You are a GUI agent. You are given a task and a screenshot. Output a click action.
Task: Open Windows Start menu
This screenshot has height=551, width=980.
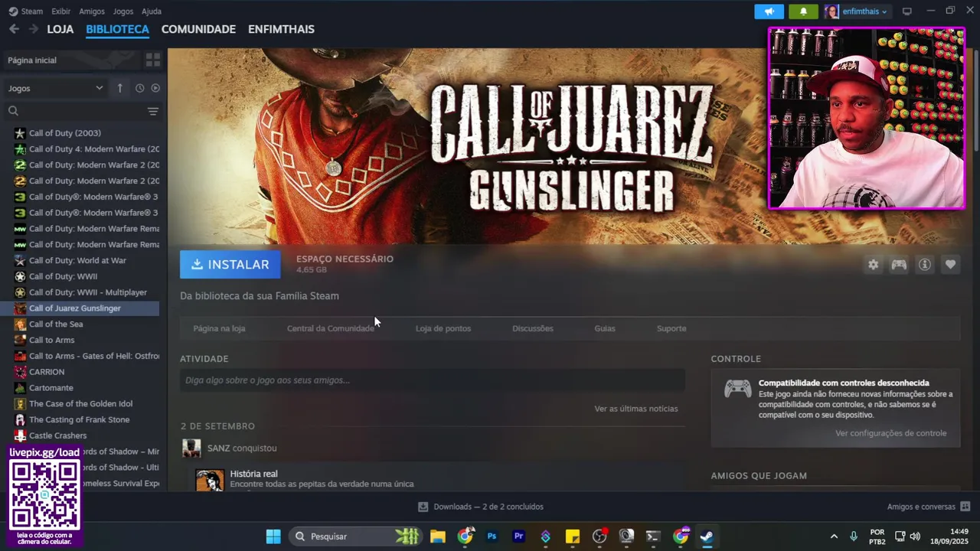pos(273,536)
